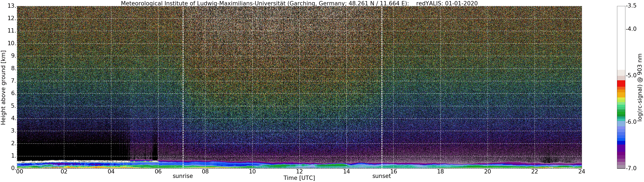Click the time axis tick label '14'
This screenshot has height=182, width=644.
[x=347, y=172]
